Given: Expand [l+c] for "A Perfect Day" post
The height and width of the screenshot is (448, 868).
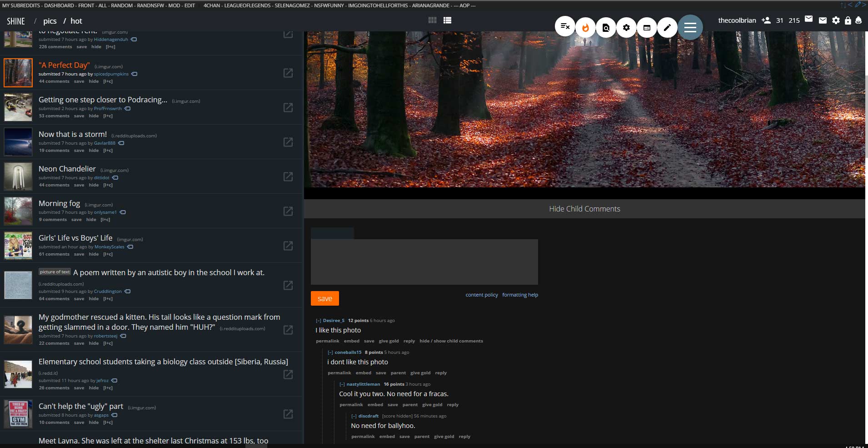Looking at the screenshot, I should (108, 81).
